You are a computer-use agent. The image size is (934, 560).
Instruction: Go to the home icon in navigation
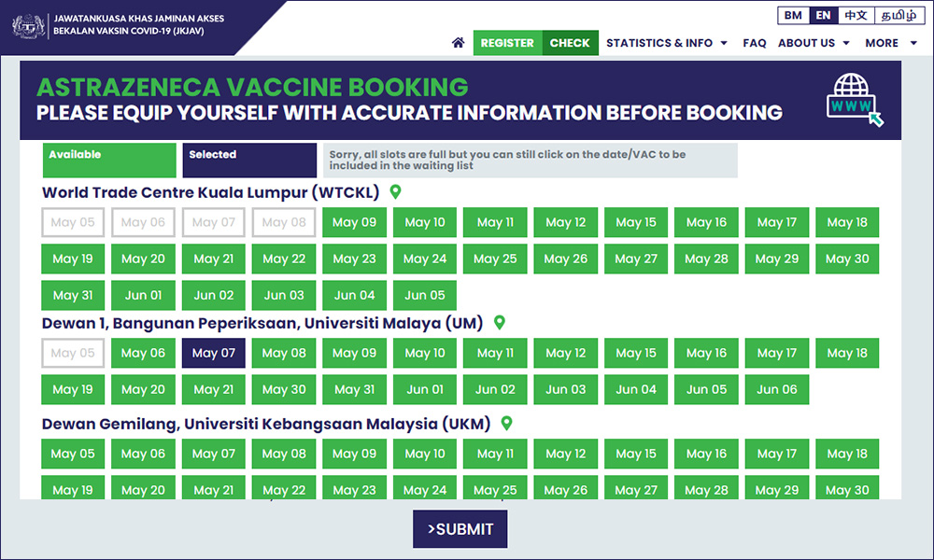[x=458, y=43]
